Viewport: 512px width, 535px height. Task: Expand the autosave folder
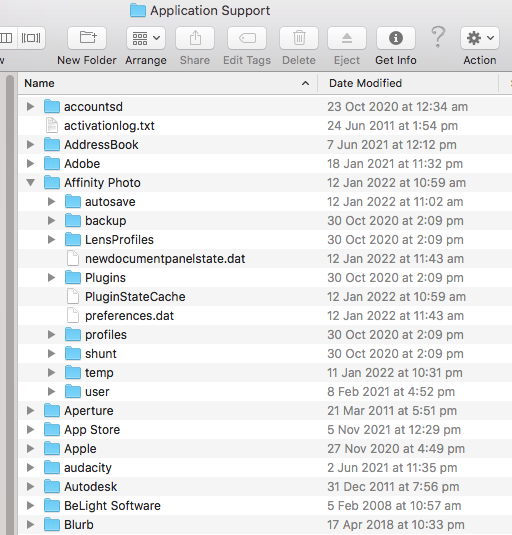click(x=52, y=202)
